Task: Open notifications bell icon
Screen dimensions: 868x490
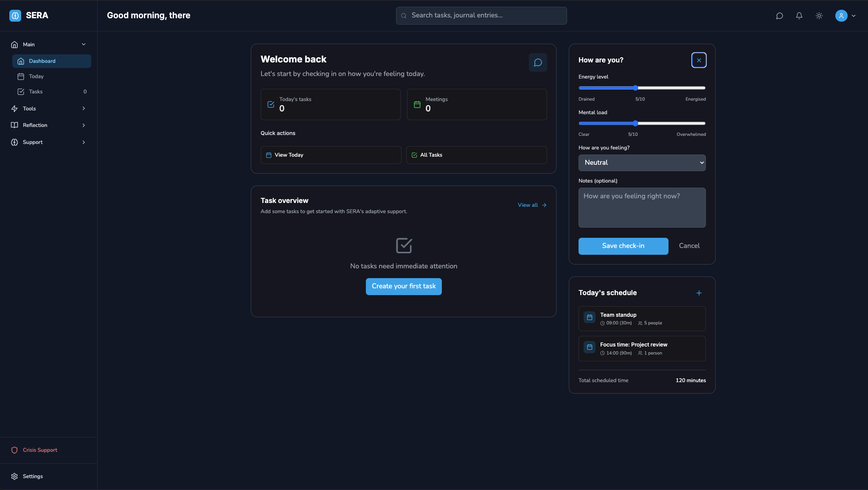Action: (799, 16)
